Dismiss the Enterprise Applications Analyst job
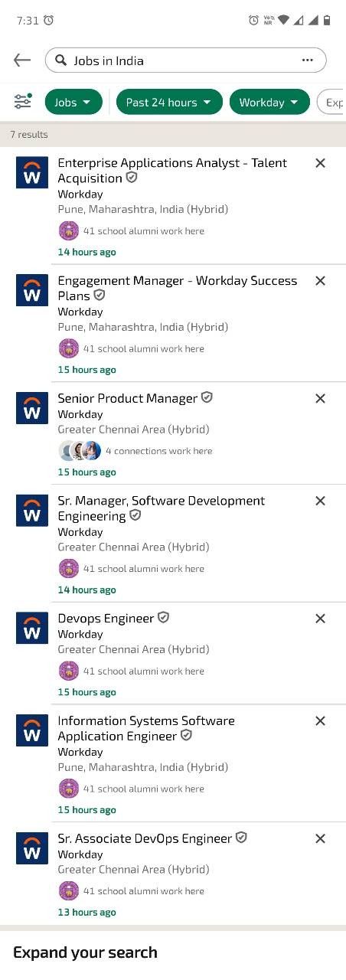 click(321, 163)
